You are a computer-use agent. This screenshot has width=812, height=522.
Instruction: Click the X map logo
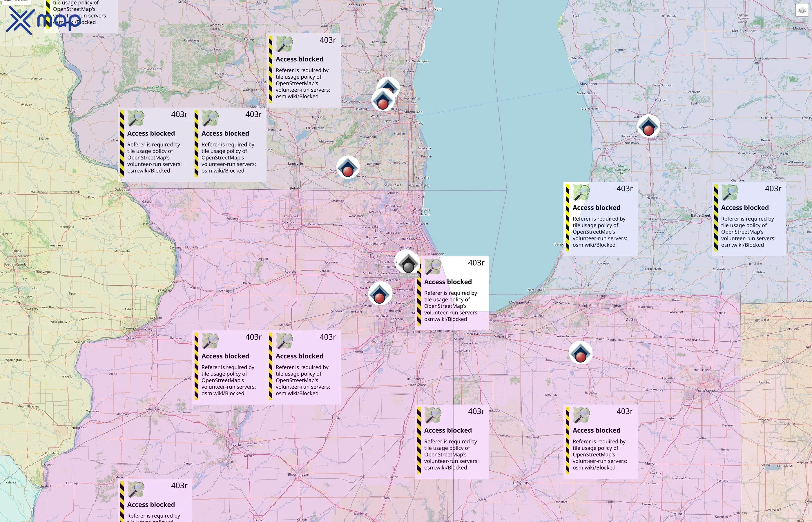point(43,20)
